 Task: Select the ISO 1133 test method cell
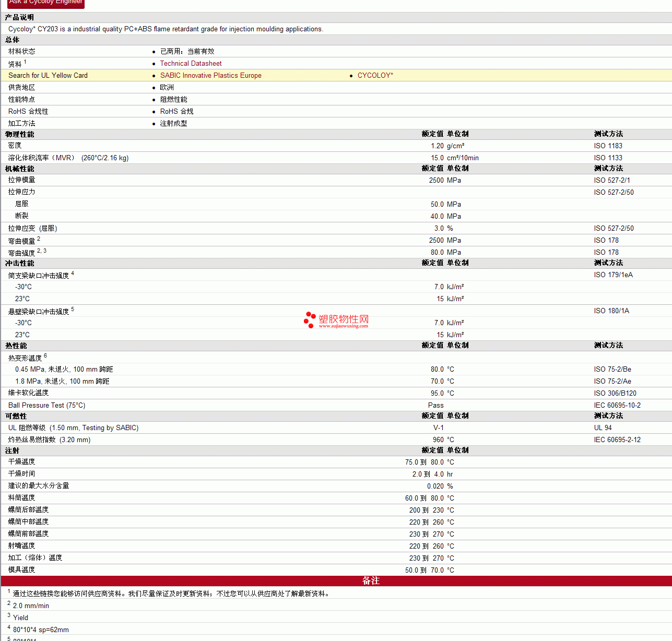coord(608,158)
